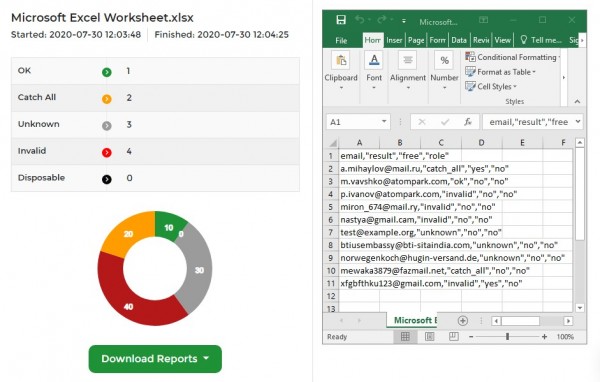Open the Review ribbon tab
Screen dimensions: 600x382
(x=481, y=40)
